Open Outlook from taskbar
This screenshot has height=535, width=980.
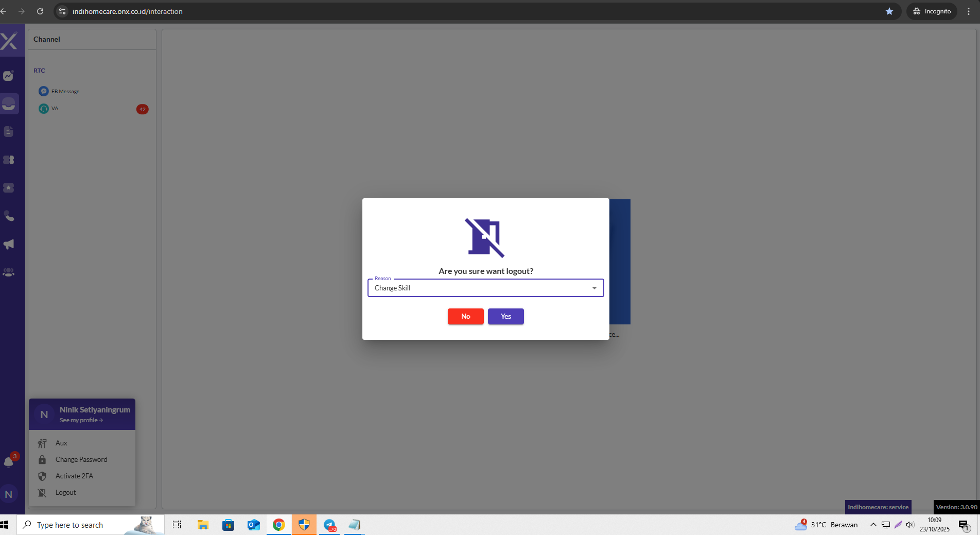point(253,525)
